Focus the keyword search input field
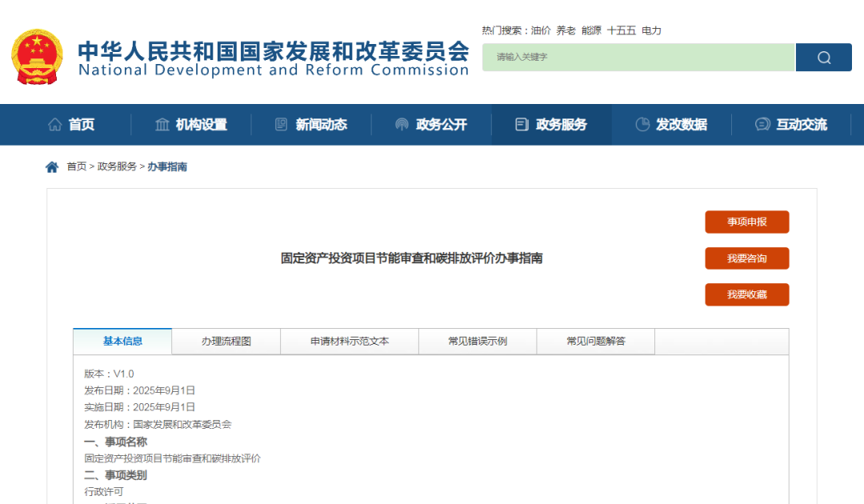Screen dimensions: 864x504 point(639,58)
